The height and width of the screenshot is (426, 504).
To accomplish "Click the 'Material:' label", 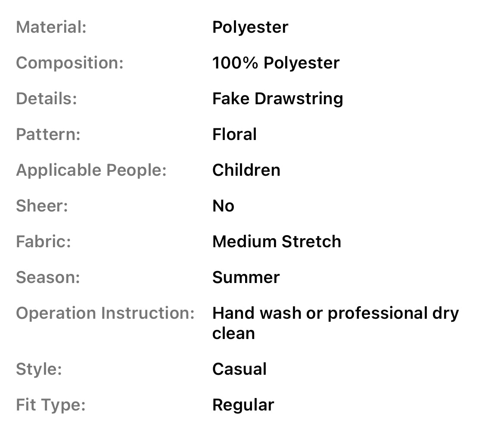I will pos(51,27).
